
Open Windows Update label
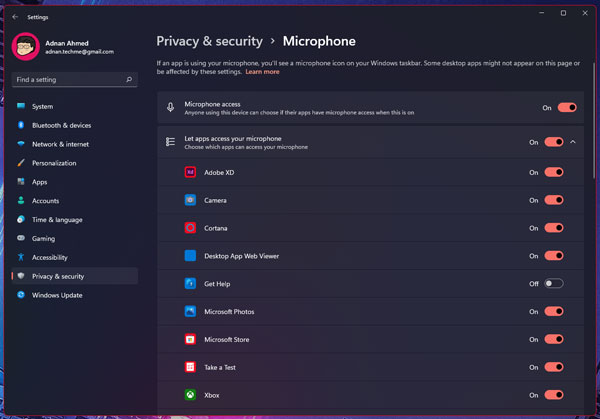(x=57, y=295)
